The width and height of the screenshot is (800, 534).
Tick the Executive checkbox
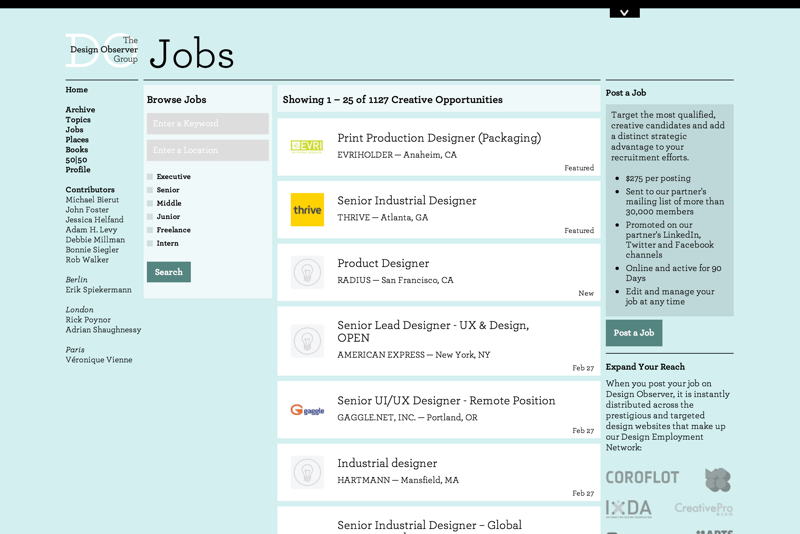[x=150, y=176]
